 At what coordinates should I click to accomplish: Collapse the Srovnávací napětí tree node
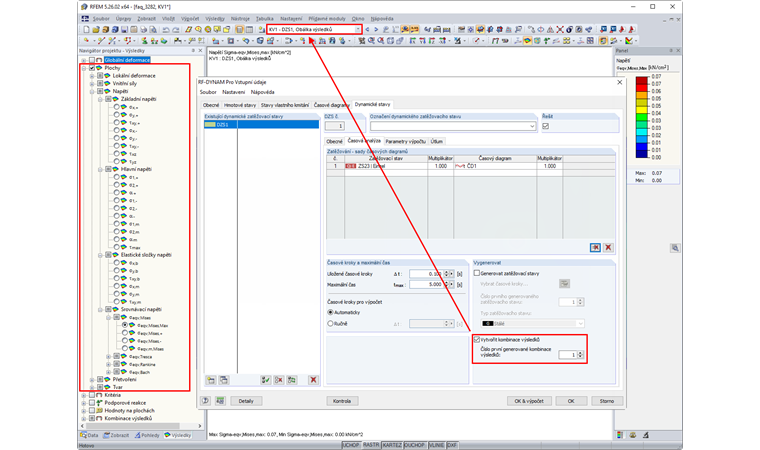tap(100, 309)
